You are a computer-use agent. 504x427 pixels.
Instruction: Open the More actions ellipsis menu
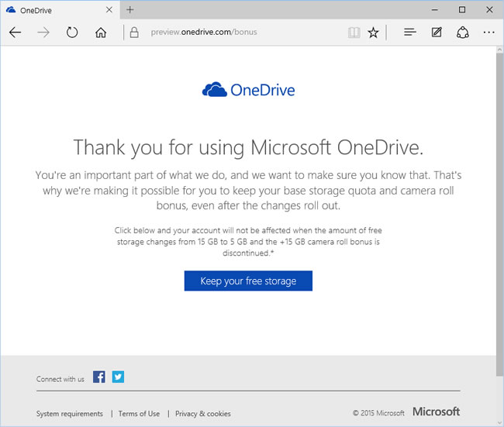[488, 33]
